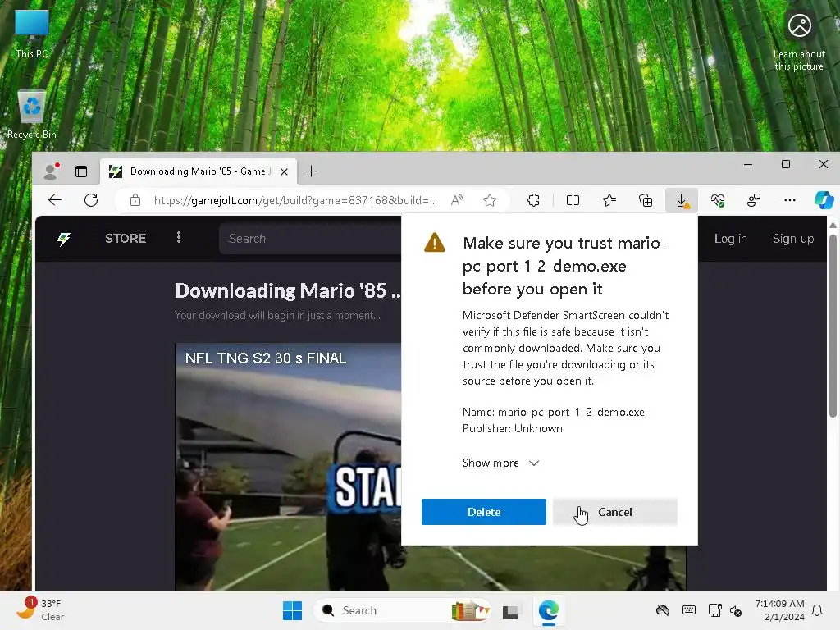840x630 pixels.
Task: Open touch keyboard tray icon
Action: pos(689,610)
